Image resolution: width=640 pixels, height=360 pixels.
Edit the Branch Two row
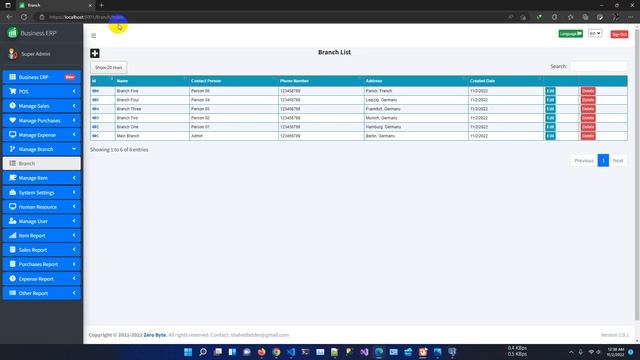point(550,118)
